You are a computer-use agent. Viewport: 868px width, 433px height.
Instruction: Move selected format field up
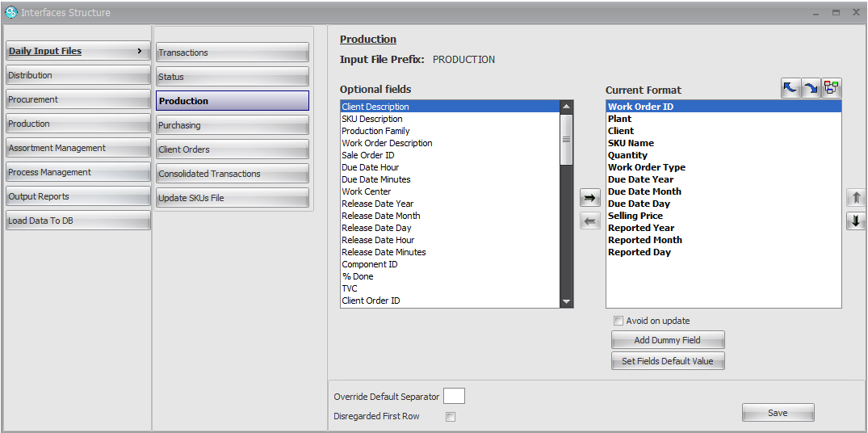(x=856, y=198)
